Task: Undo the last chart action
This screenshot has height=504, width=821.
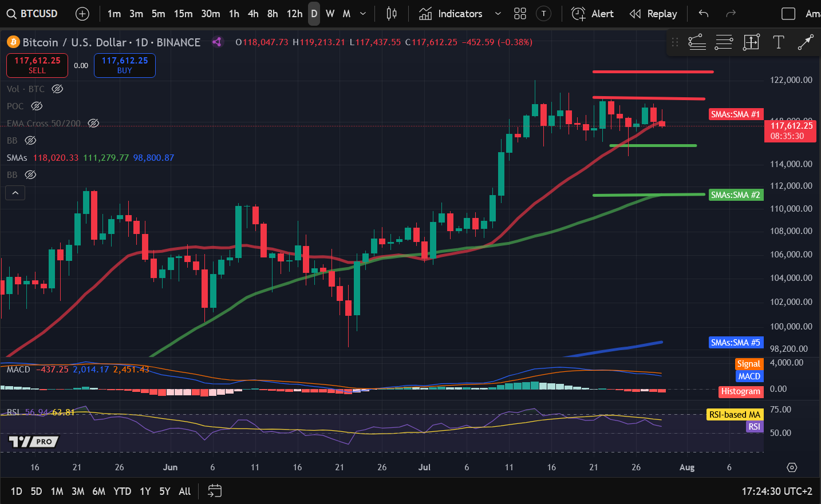Action: (704, 14)
